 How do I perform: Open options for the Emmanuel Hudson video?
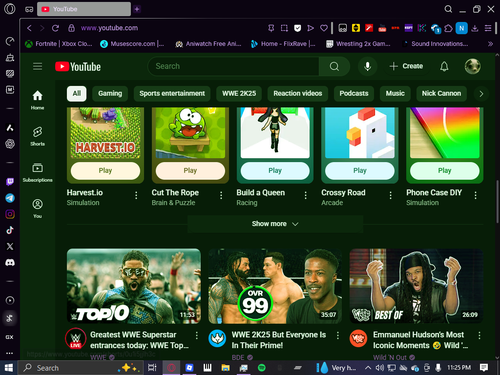coord(479,335)
